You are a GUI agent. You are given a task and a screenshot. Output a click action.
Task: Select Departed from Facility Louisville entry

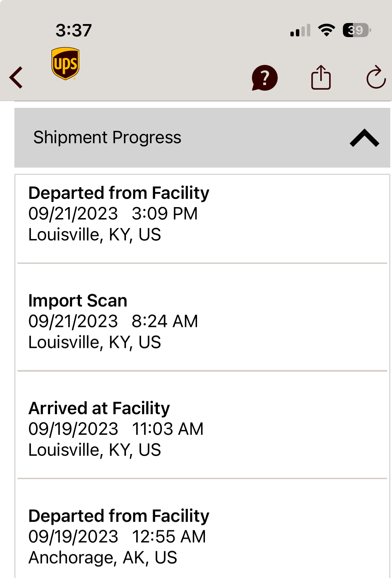coord(119,193)
